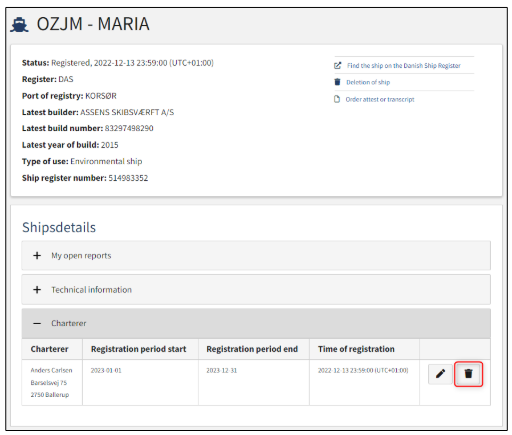This screenshot has width=512, height=435.
Task: Click the ship icon beside OZJM - MARIA
Action: click(19, 25)
